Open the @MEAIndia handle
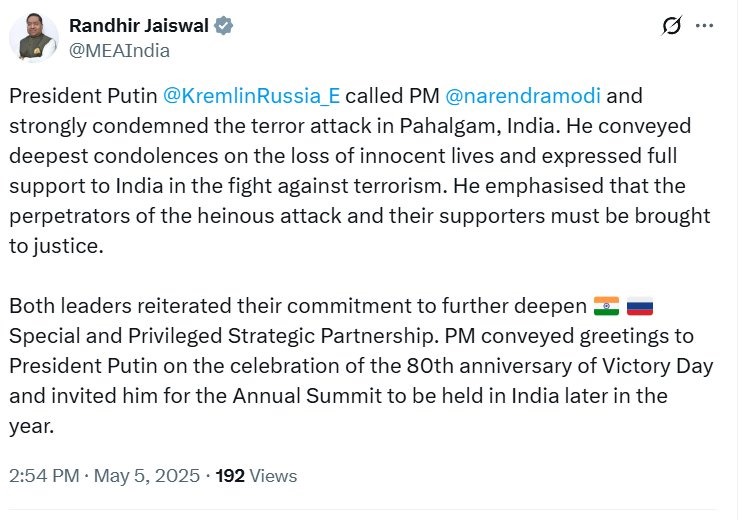This screenshot has height=520, width=742. pyautogui.click(x=119, y=50)
